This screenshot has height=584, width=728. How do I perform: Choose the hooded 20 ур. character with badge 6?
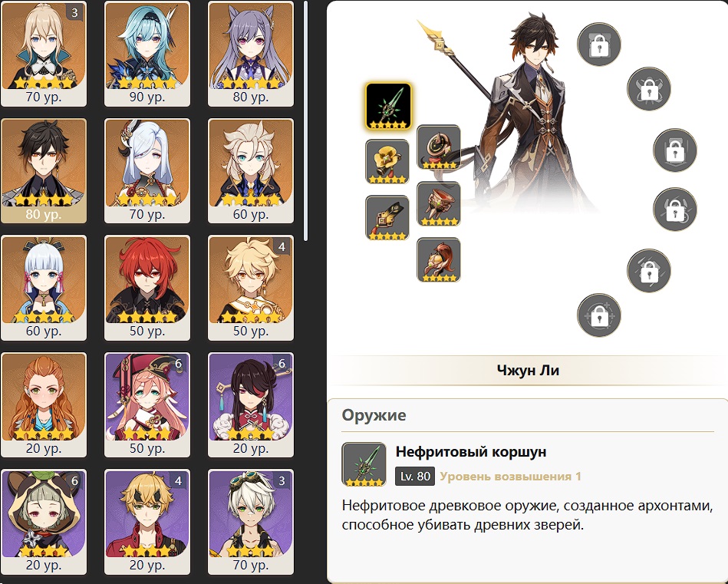[44, 522]
